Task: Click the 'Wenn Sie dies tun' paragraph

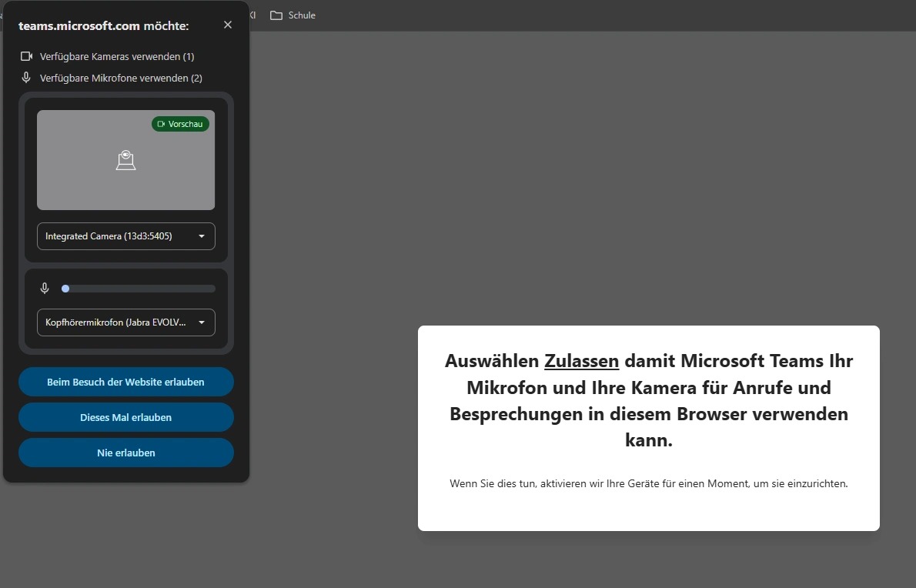Action: coord(648,483)
